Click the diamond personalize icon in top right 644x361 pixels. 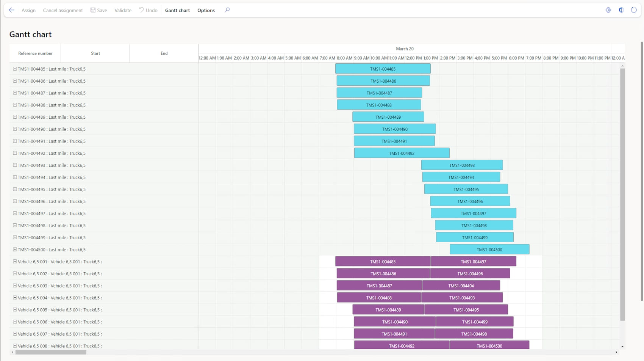pos(608,10)
